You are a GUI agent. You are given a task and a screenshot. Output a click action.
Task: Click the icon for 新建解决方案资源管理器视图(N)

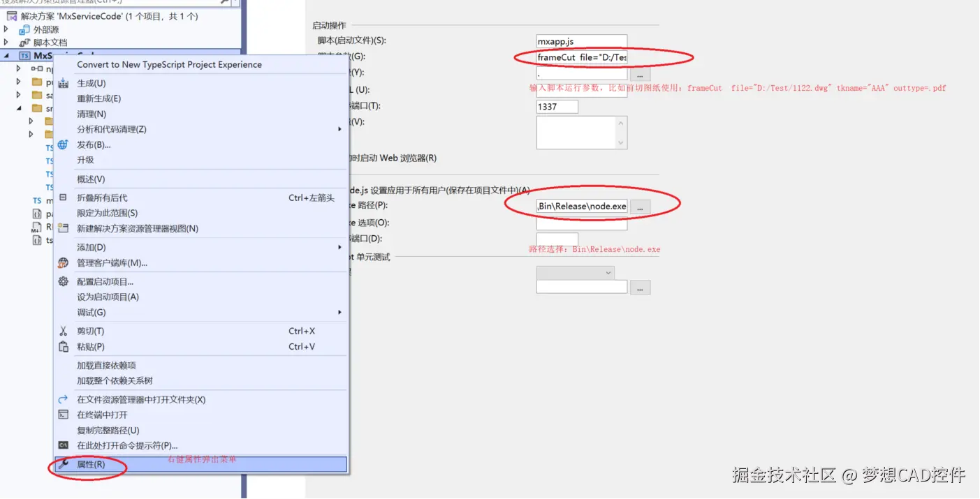[64, 229]
